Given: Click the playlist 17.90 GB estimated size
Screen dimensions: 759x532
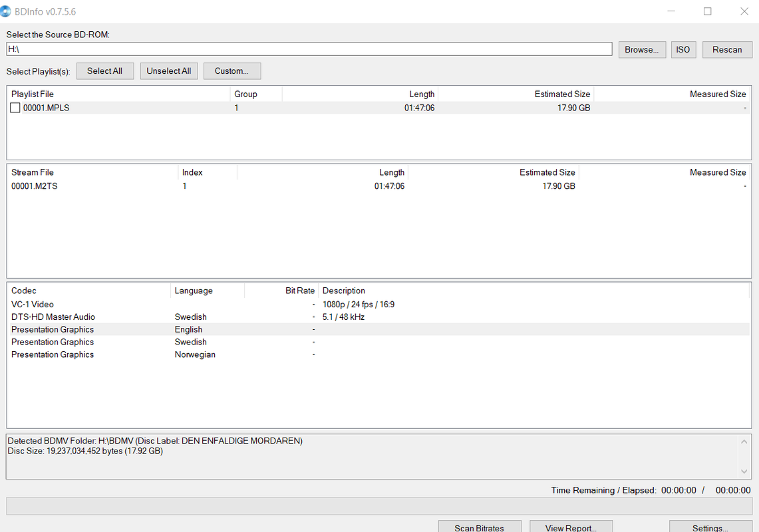Looking at the screenshot, I should (x=573, y=108).
